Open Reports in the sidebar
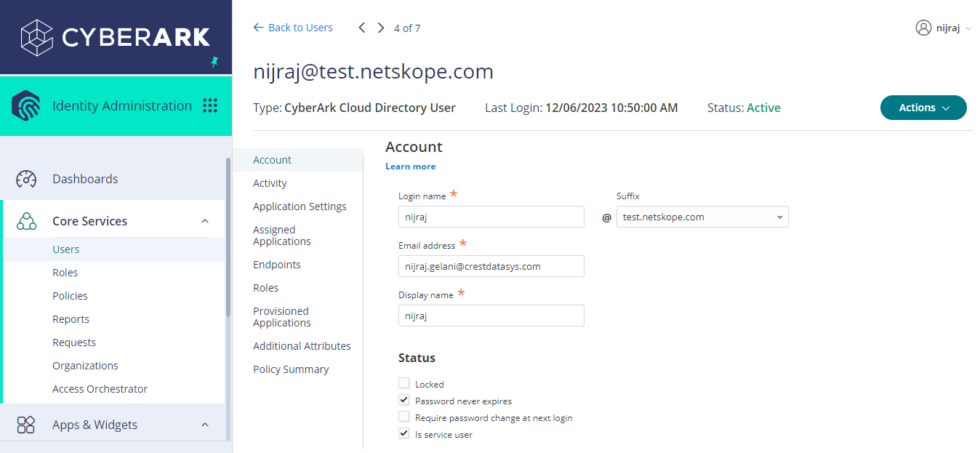The image size is (980, 453). pyautogui.click(x=71, y=319)
